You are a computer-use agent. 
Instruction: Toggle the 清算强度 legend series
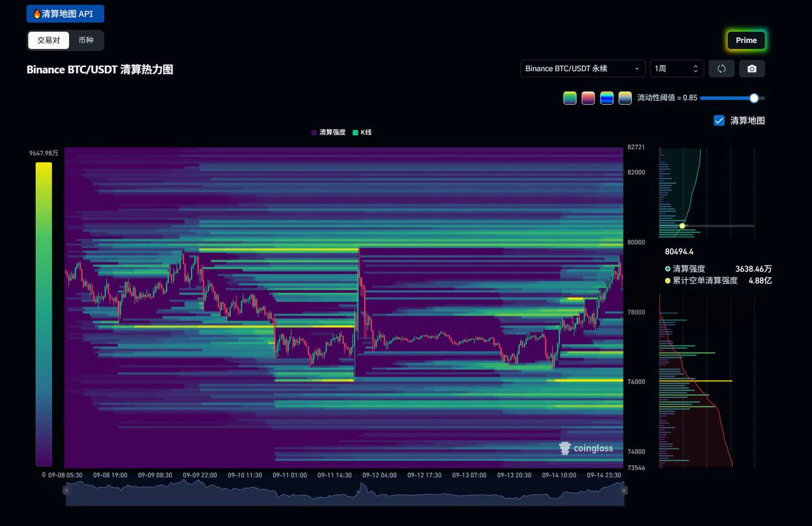(328, 133)
